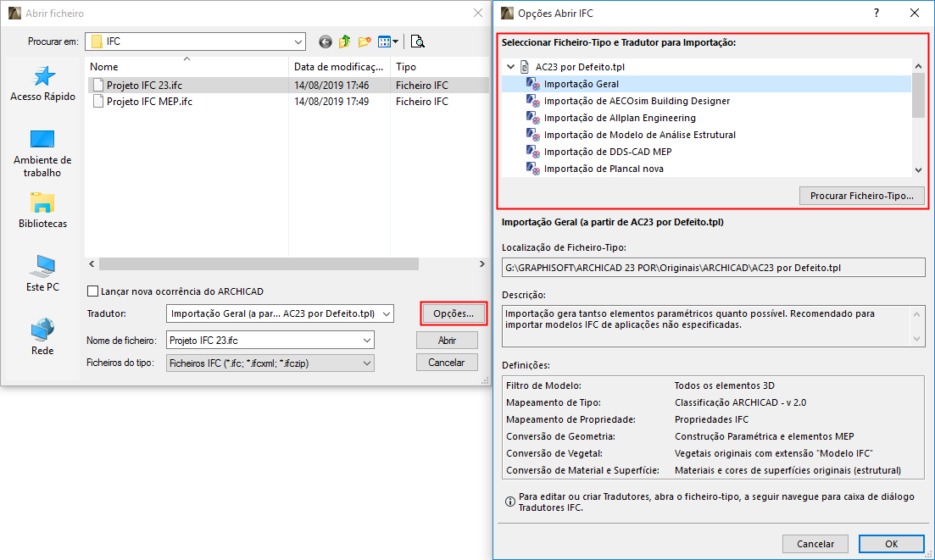This screenshot has width=935, height=560.
Task: Open the Nome de ficheiro dropdown
Action: click(367, 341)
